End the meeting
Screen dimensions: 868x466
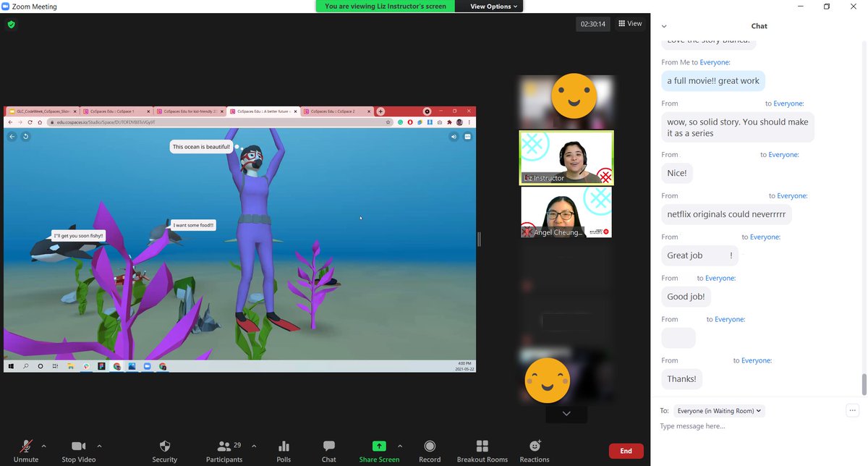click(626, 451)
